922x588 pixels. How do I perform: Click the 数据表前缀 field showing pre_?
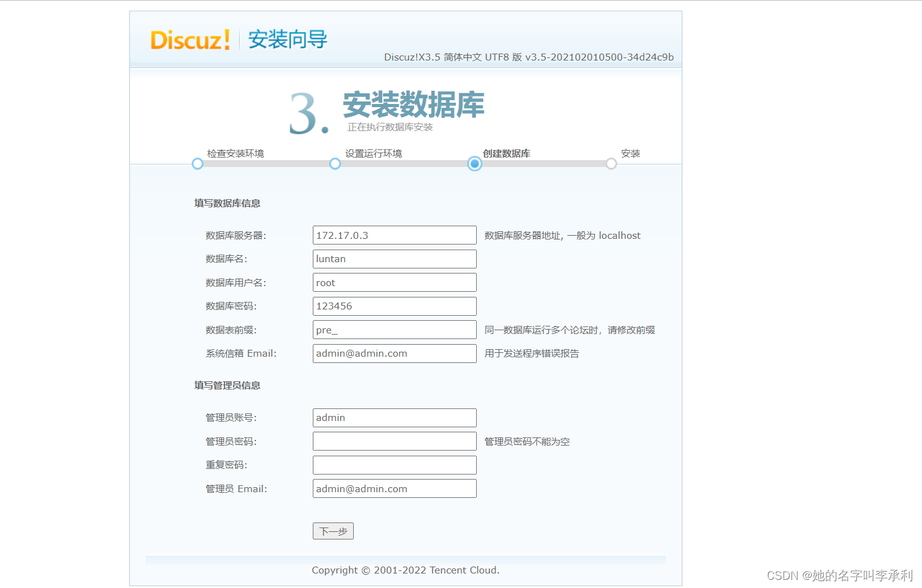394,329
